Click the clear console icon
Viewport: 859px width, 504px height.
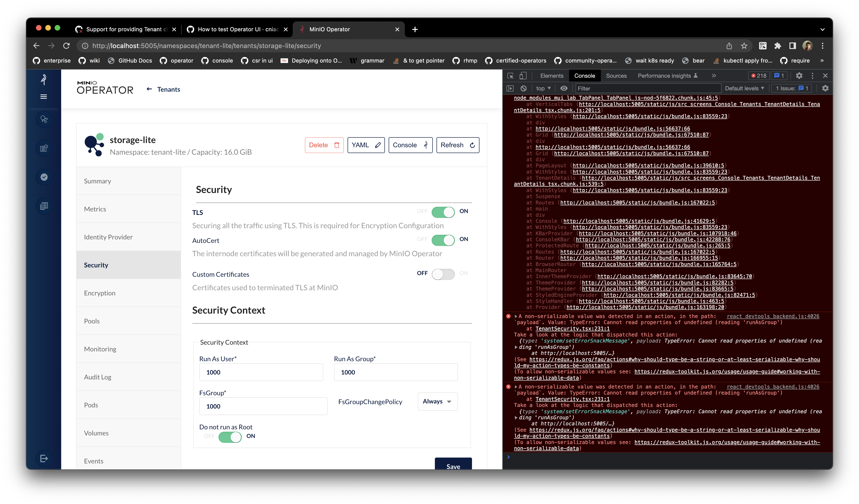[x=523, y=88]
